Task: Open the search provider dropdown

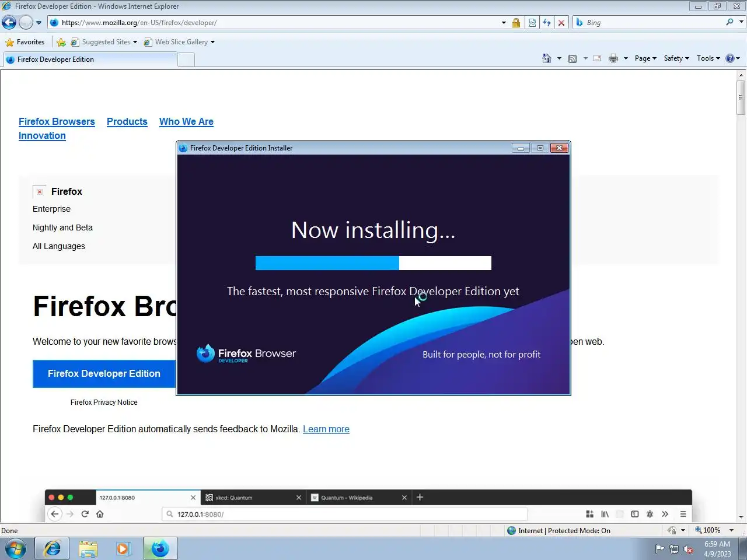Action: tap(741, 22)
